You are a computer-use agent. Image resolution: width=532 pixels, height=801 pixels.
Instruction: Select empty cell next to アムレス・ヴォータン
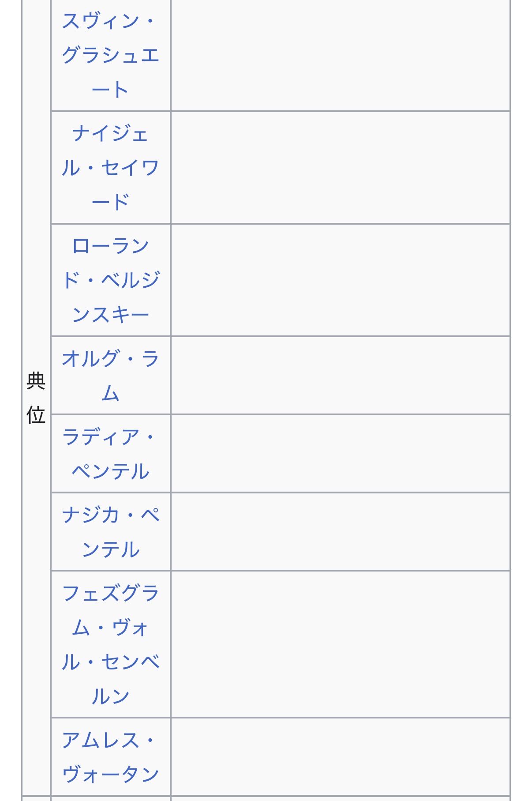tap(340, 757)
